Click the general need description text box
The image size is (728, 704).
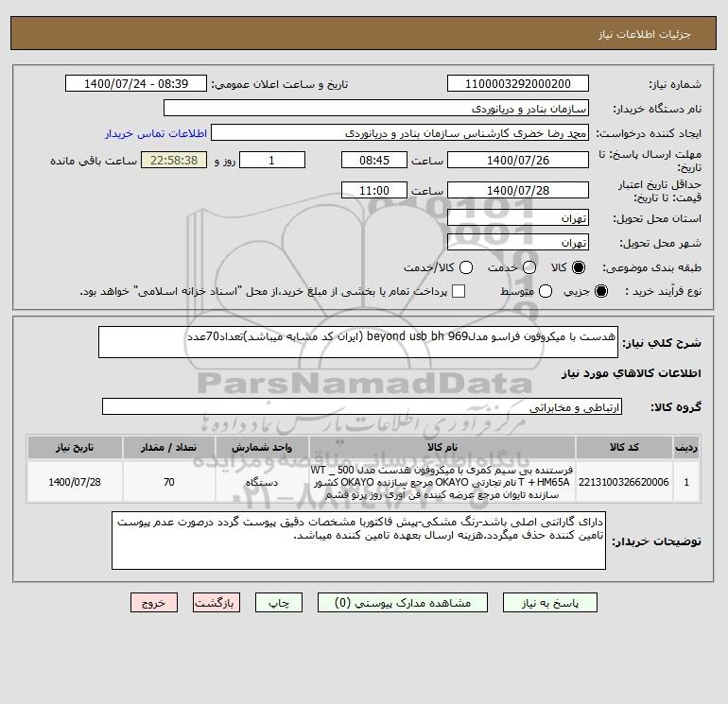[358, 342]
